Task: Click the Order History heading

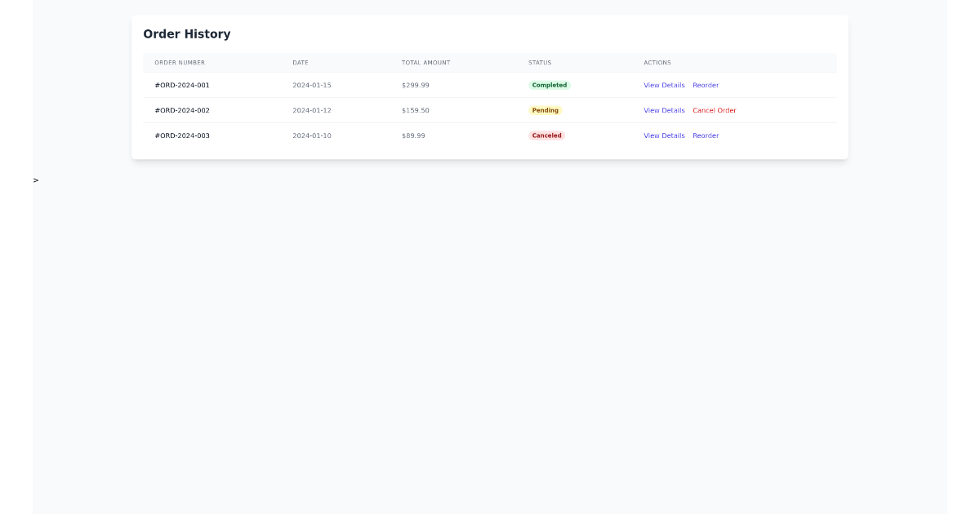Action: point(187,34)
